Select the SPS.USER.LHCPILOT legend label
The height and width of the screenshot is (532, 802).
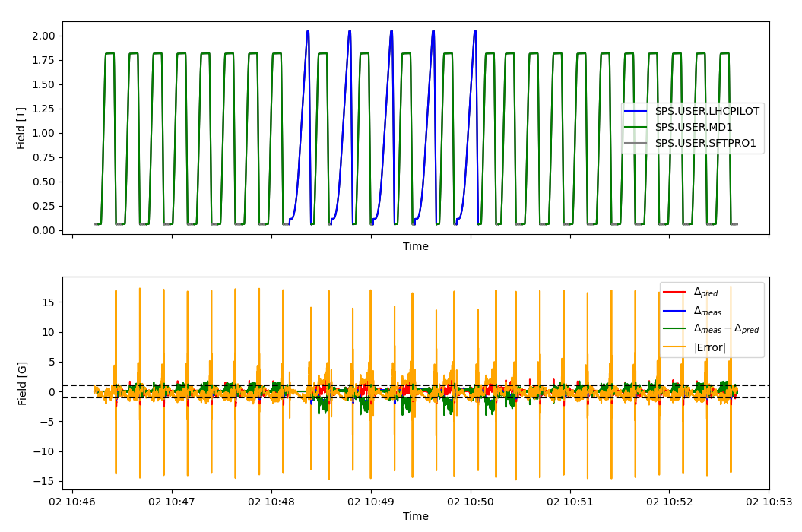[x=707, y=112]
